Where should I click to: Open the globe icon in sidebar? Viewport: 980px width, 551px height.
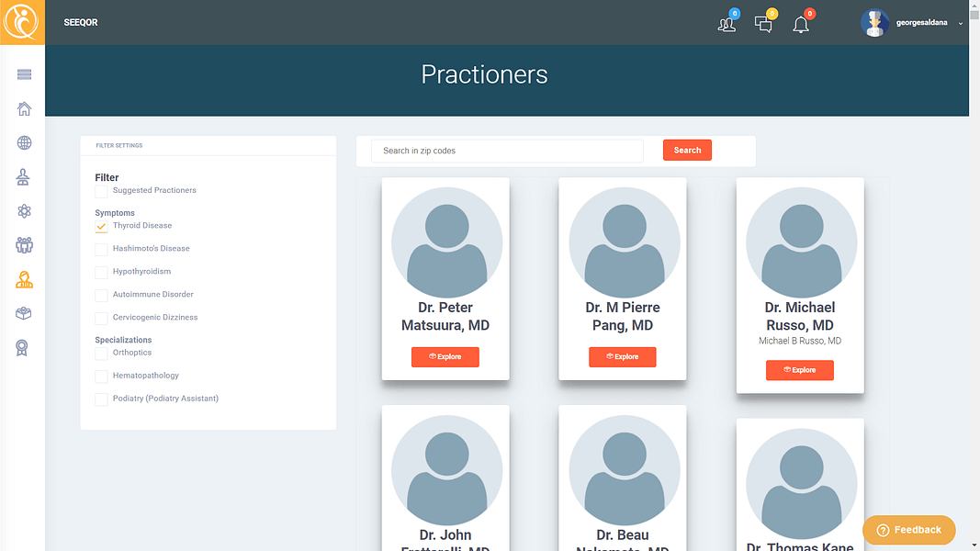point(25,143)
